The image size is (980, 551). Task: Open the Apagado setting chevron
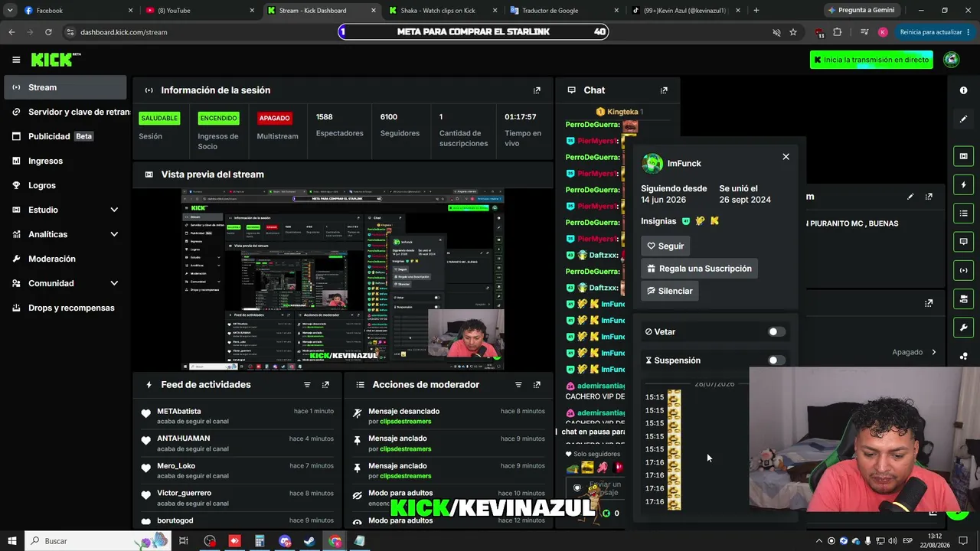933,353
